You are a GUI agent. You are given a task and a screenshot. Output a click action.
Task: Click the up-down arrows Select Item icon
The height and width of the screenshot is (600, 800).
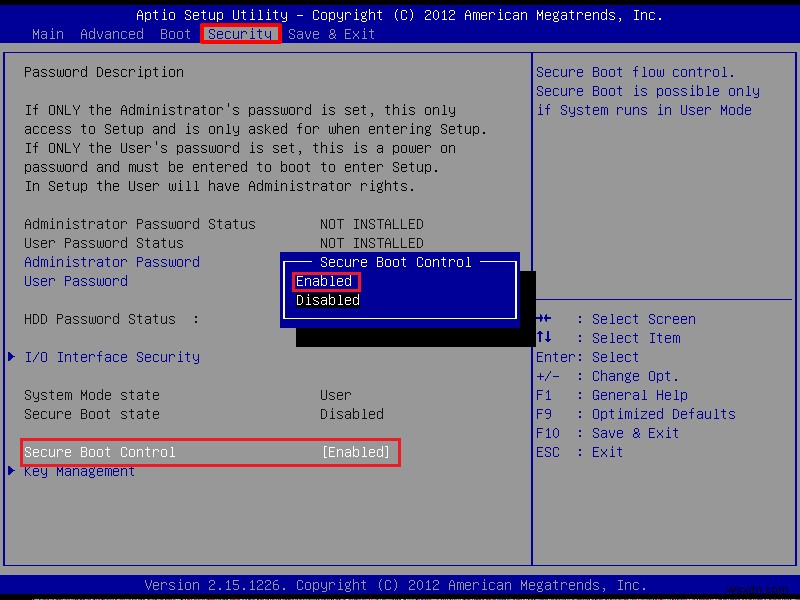(x=544, y=337)
